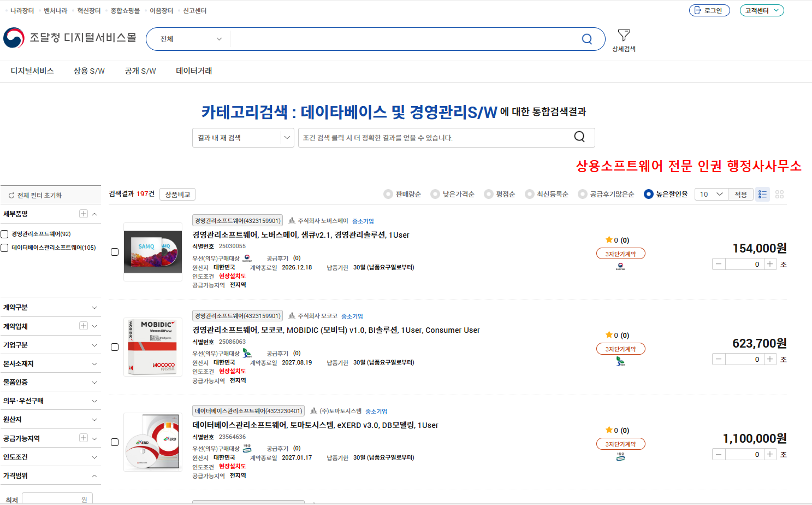
Task: Click the SAMQ product thumbnail
Action: pyautogui.click(x=153, y=252)
